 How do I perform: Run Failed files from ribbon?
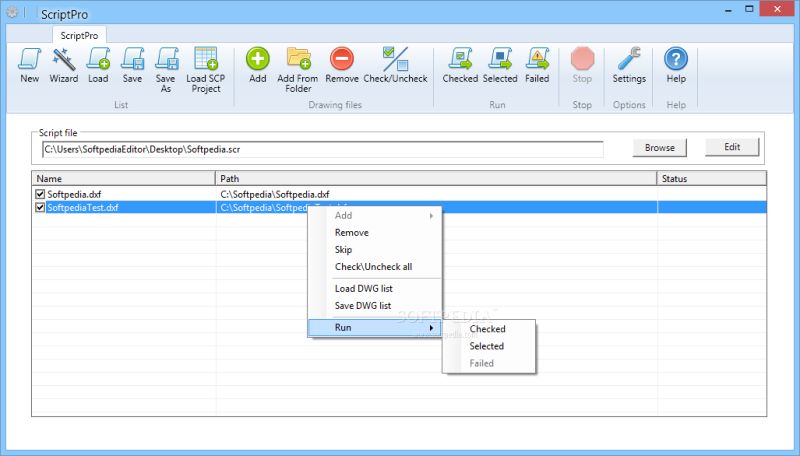537,65
